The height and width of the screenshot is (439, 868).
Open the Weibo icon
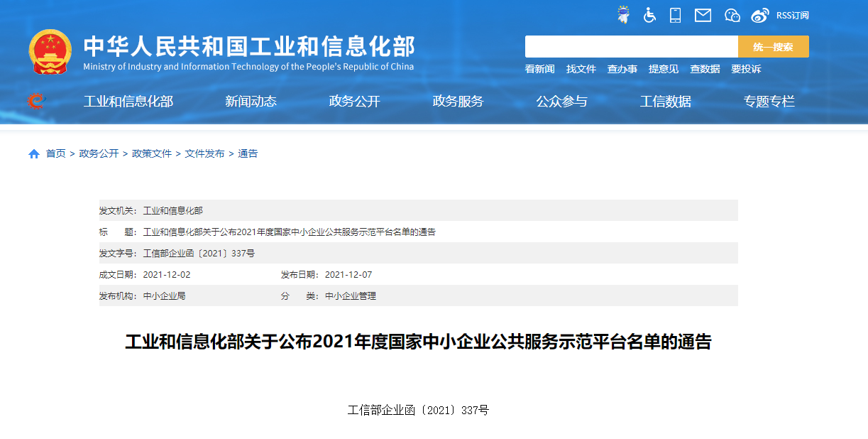click(x=759, y=15)
